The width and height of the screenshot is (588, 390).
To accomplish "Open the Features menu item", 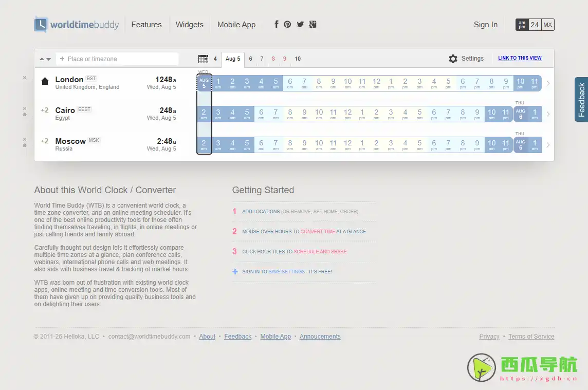I will click(x=146, y=25).
